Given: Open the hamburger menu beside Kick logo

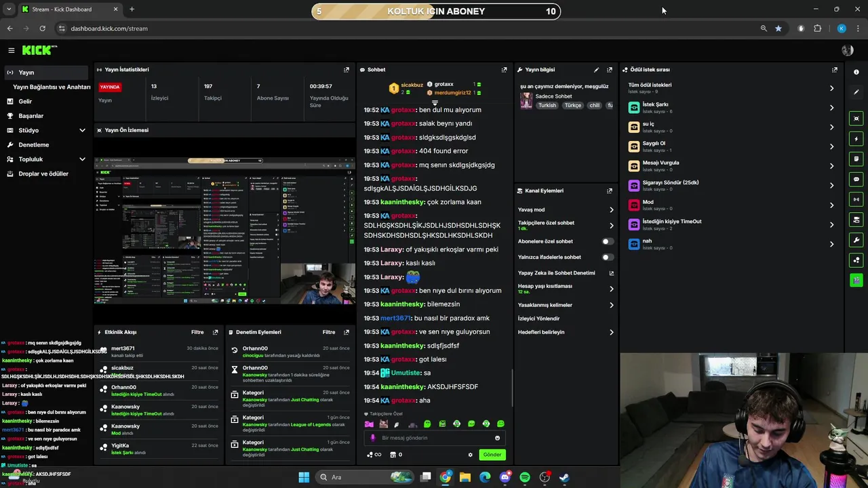Looking at the screenshot, I should 12,50.
